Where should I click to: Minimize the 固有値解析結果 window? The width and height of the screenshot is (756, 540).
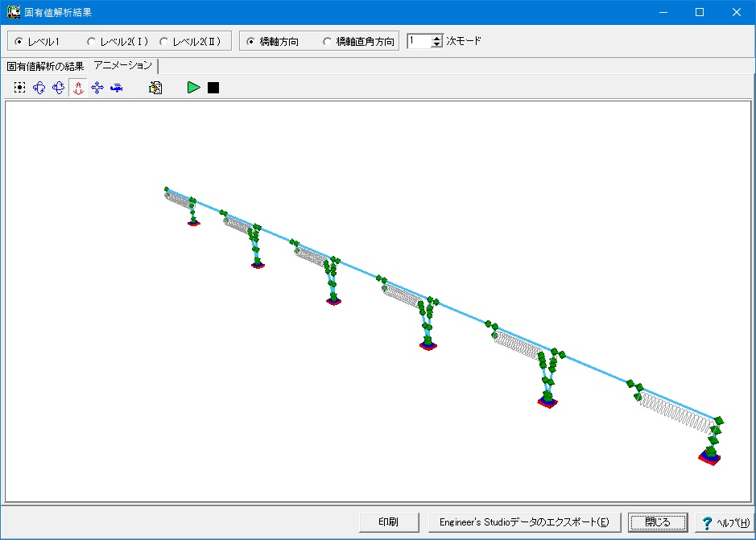pos(663,12)
